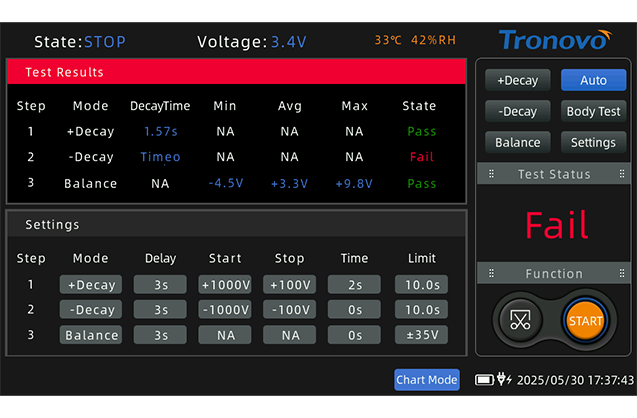Click the cut/scissors function icon
637x418 pixels.
pyautogui.click(x=520, y=320)
